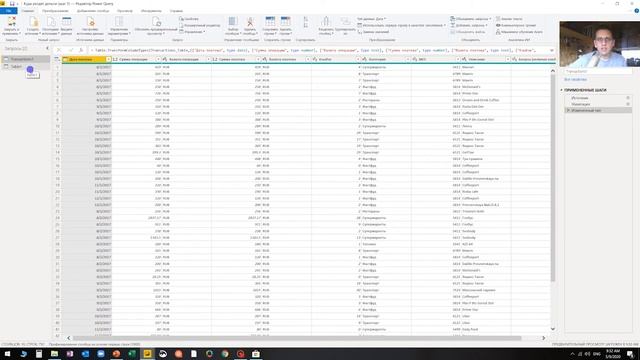
Task: Click the Sort Ascending icon
Action: pyautogui.click(x=306, y=19)
